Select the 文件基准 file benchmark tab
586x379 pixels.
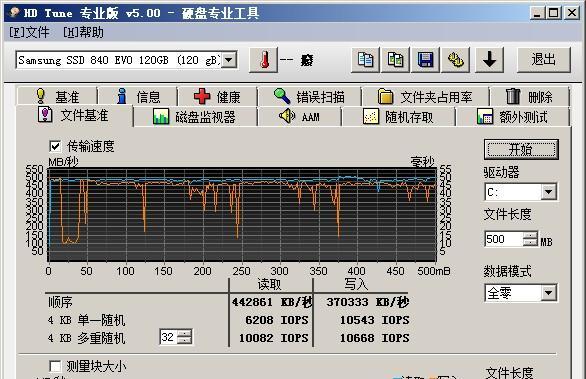(74, 115)
